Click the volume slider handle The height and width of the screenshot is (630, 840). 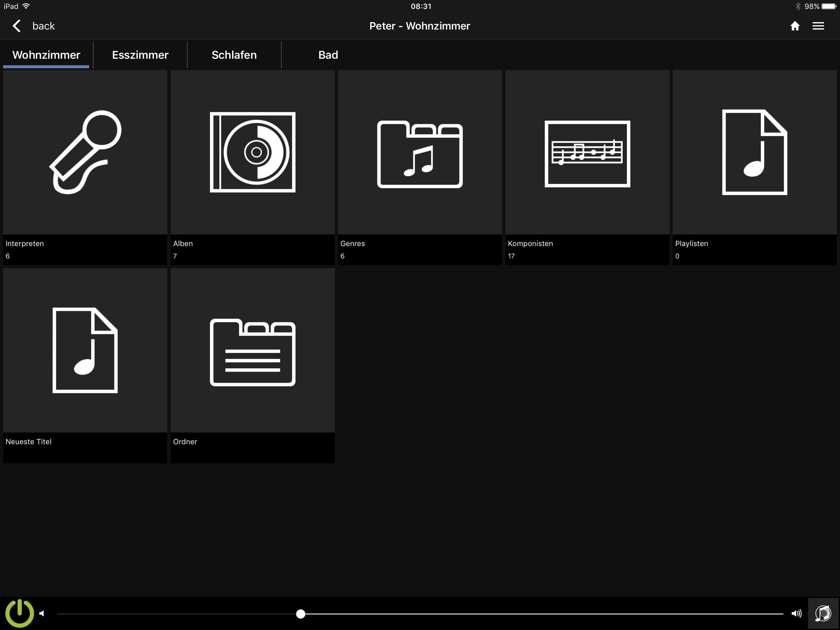click(300, 614)
